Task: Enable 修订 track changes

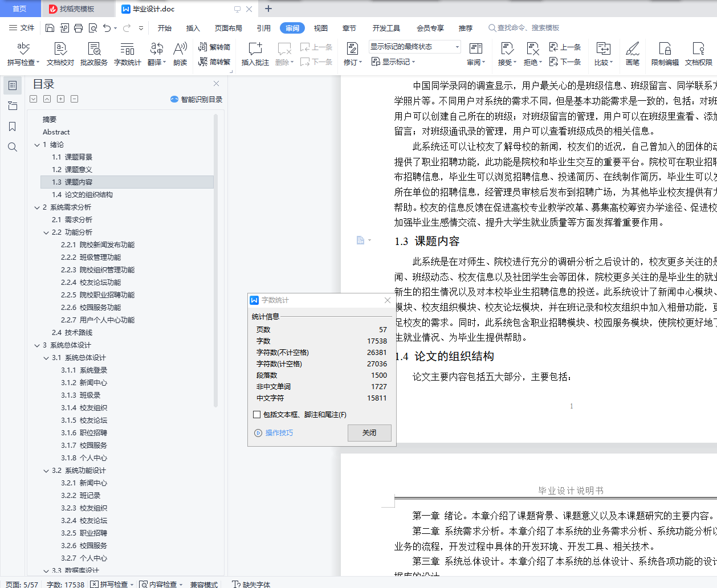Action: (353, 54)
